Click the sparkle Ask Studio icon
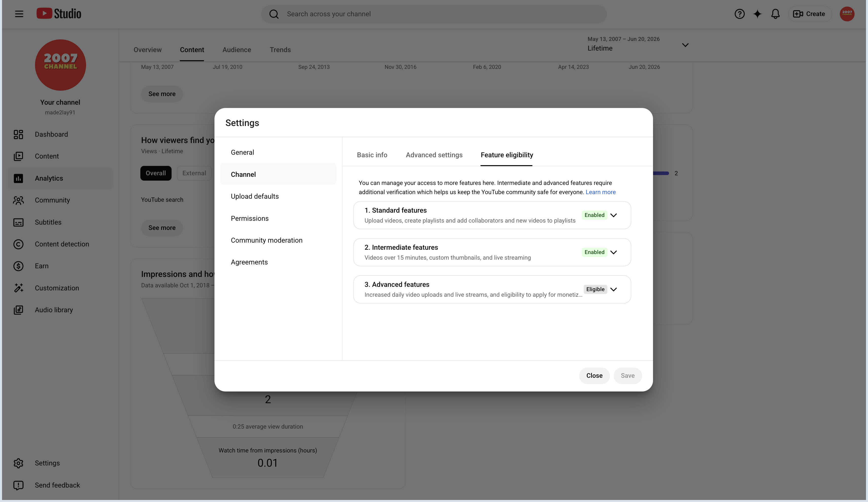The height and width of the screenshot is (502, 868). (757, 14)
